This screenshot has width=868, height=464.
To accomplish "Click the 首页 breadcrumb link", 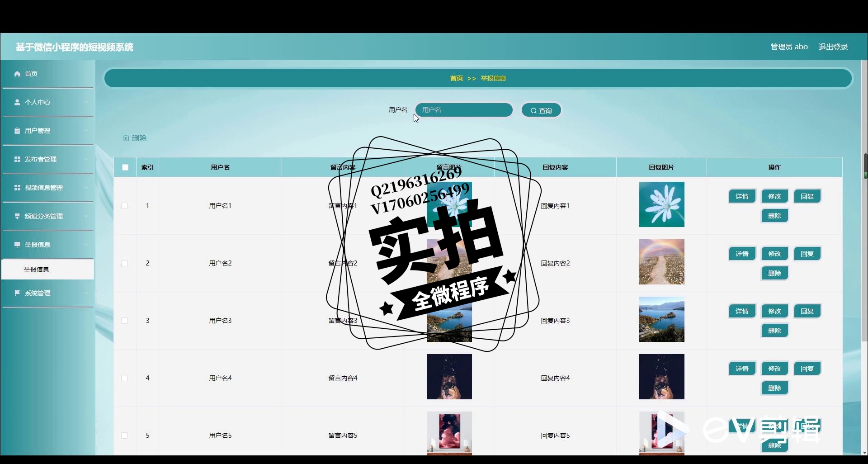I will coord(456,78).
